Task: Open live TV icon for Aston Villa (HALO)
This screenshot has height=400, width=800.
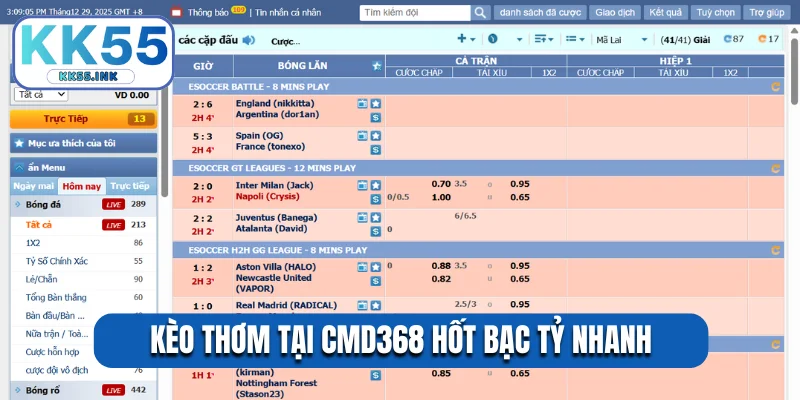Action: click(x=362, y=267)
